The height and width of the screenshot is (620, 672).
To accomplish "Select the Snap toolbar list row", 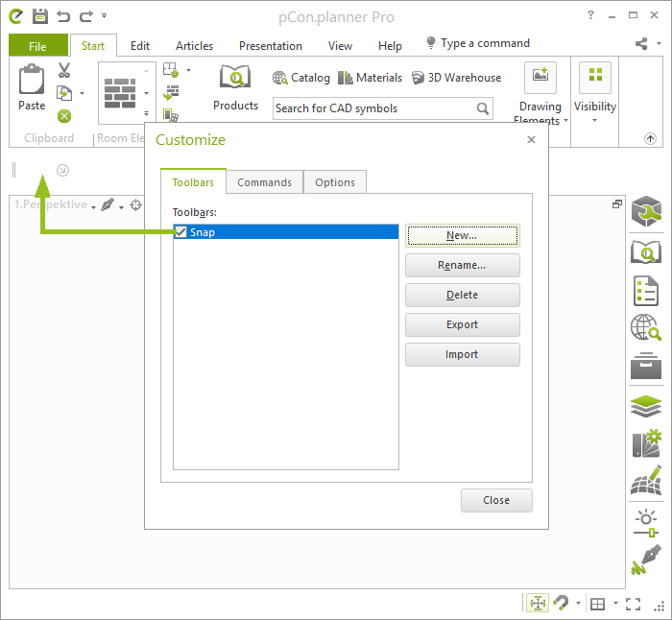I will click(x=286, y=232).
